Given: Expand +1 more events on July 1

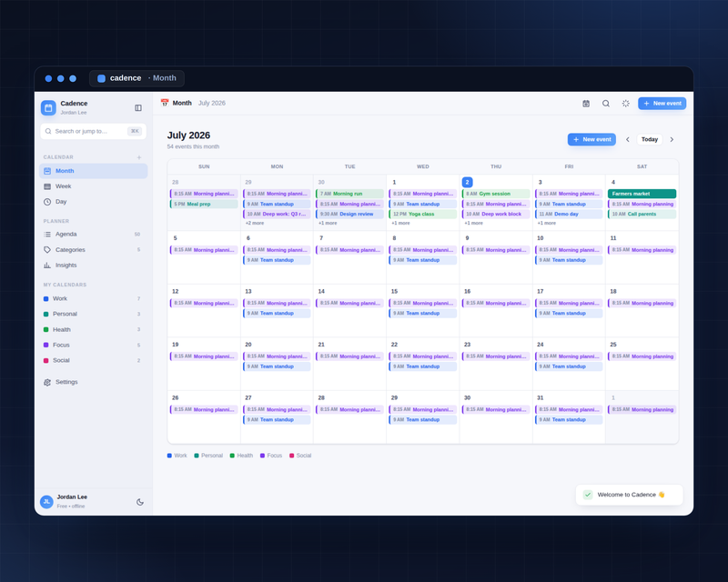Looking at the screenshot, I should 400,223.
